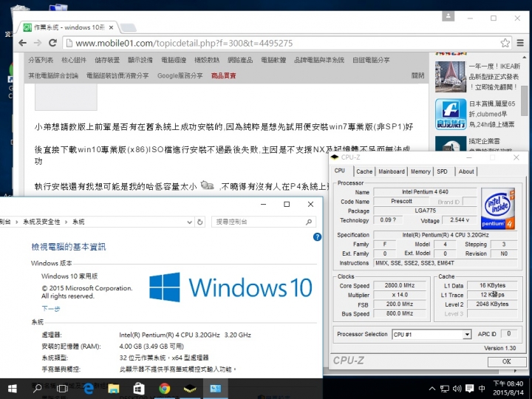Open Microsoft Edge from the taskbar

click(x=89, y=389)
